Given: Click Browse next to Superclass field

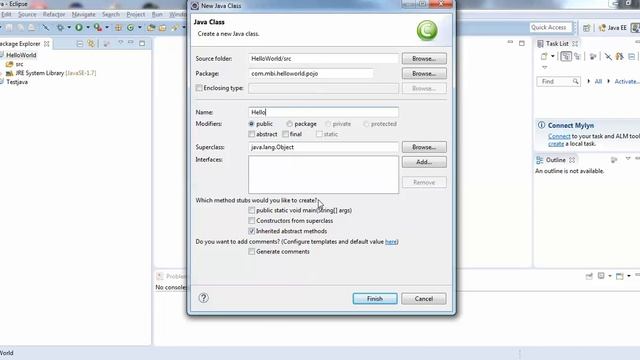Looking at the screenshot, I should pos(424,147).
